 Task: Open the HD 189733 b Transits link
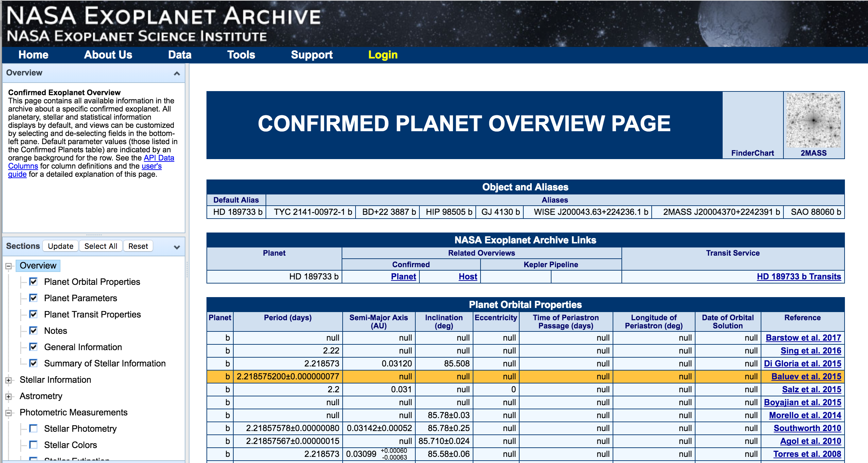(x=799, y=276)
